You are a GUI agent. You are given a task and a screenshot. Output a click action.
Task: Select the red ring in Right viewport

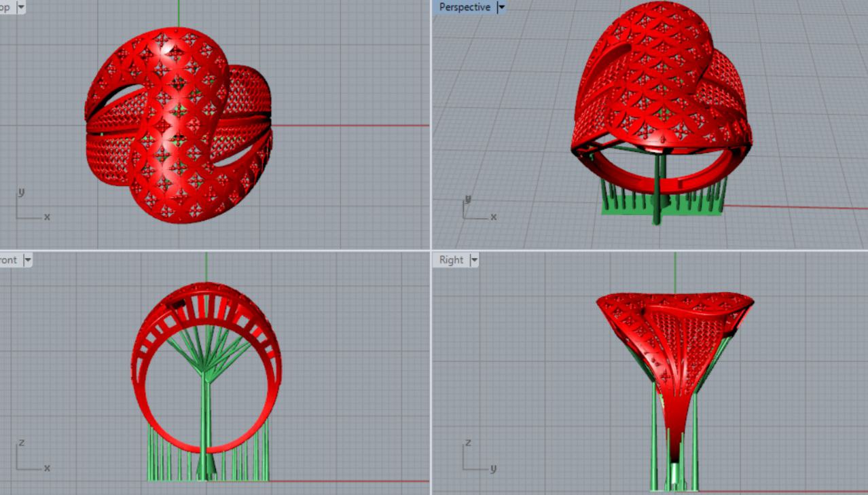click(x=672, y=340)
